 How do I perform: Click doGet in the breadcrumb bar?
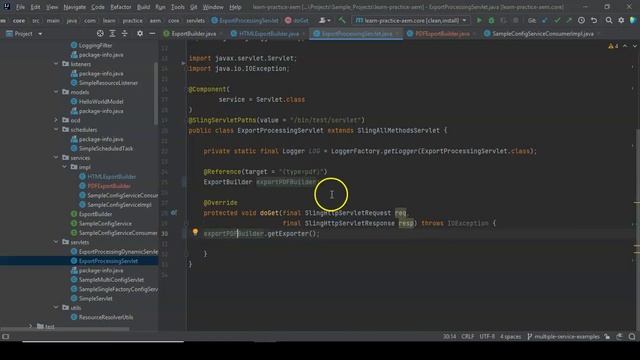click(x=297, y=20)
